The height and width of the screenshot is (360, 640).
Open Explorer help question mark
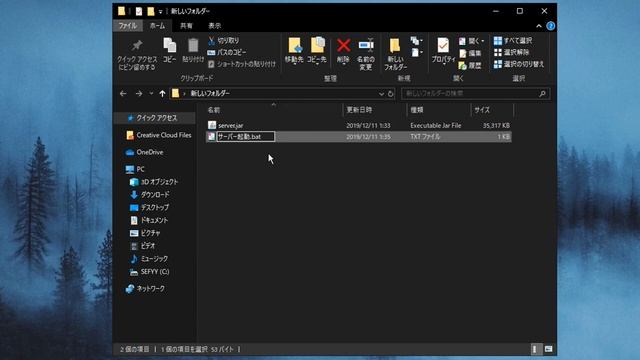tap(551, 26)
